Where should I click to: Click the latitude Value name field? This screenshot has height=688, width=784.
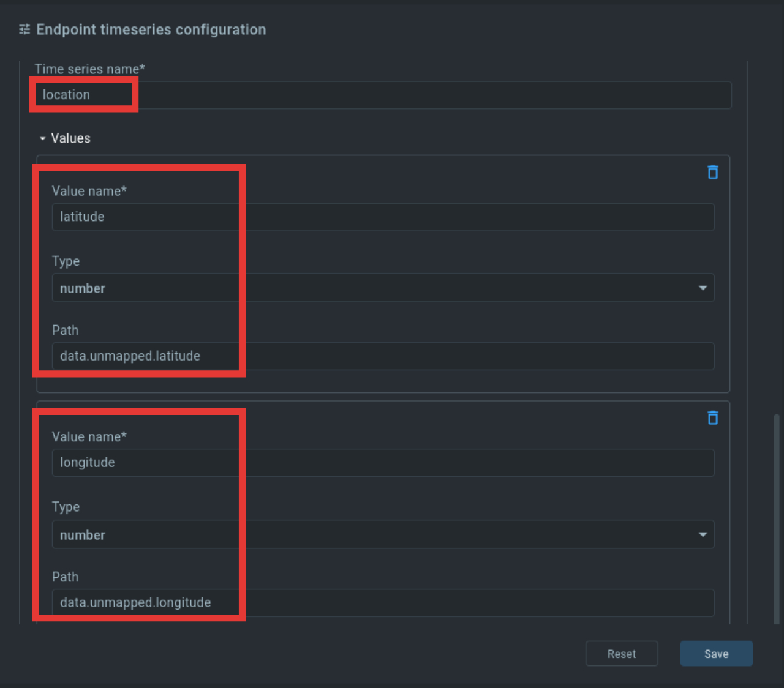tap(383, 217)
